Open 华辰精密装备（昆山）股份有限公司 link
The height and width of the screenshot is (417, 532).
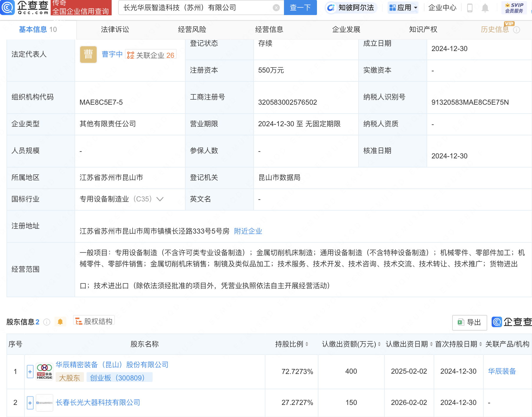(112, 365)
